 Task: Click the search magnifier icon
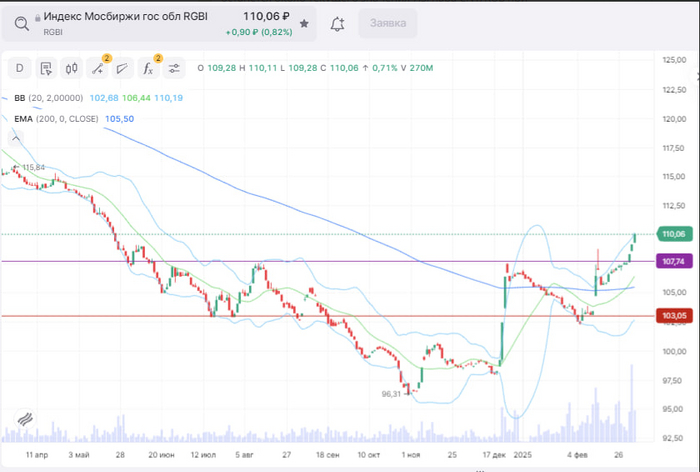coord(20,23)
